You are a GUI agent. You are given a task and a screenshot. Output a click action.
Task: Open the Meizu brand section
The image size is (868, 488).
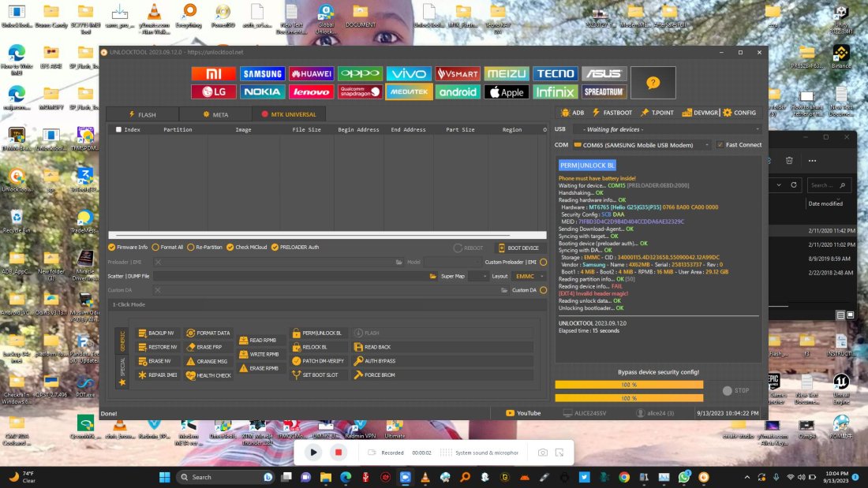[x=506, y=73]
